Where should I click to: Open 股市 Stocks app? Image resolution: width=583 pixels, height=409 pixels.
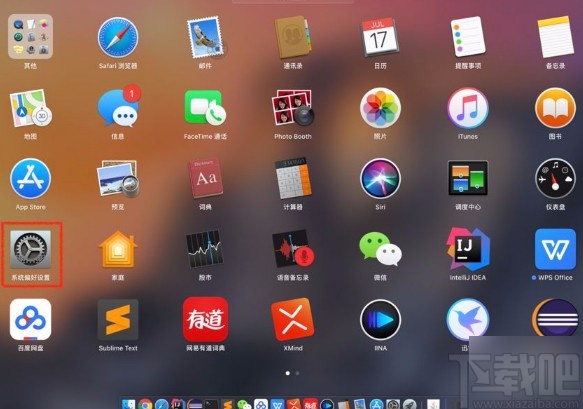tap(205, 249)
